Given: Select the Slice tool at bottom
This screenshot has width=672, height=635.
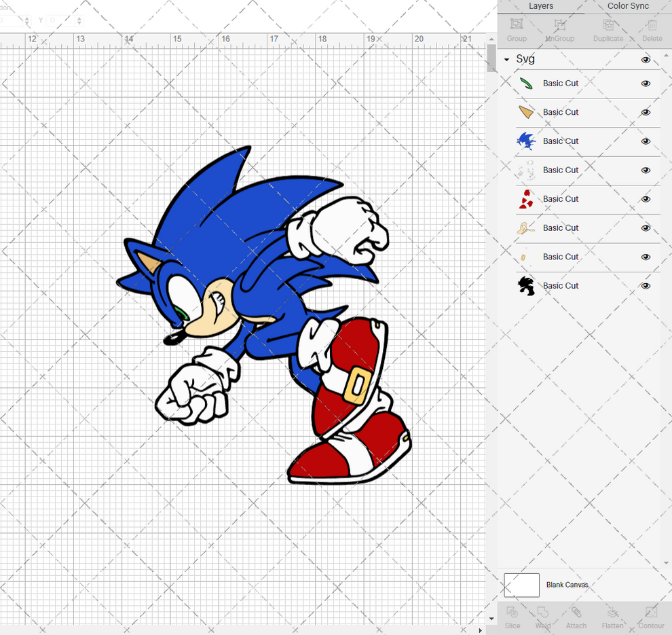Looking at the screenshot, I should [x=512, y=617].
